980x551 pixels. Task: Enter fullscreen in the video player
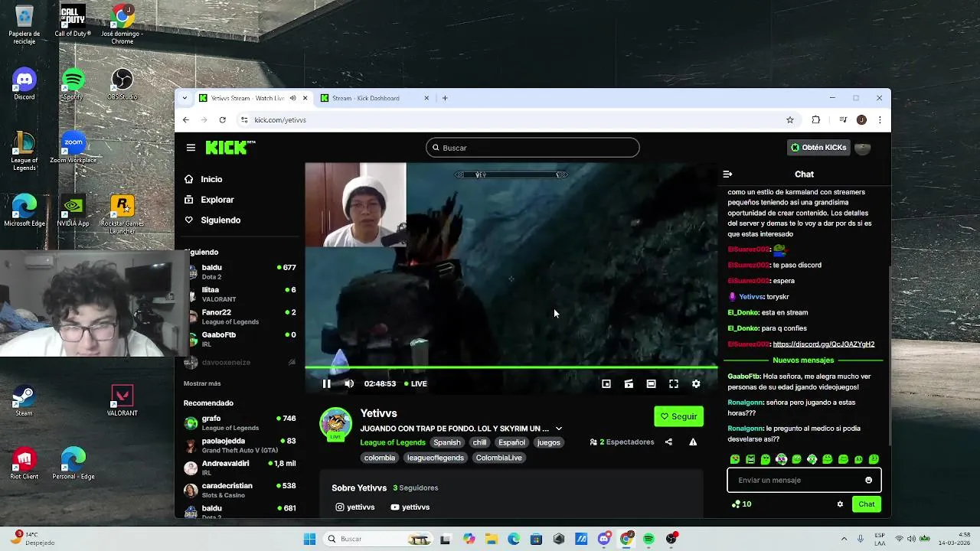point(674,383)
